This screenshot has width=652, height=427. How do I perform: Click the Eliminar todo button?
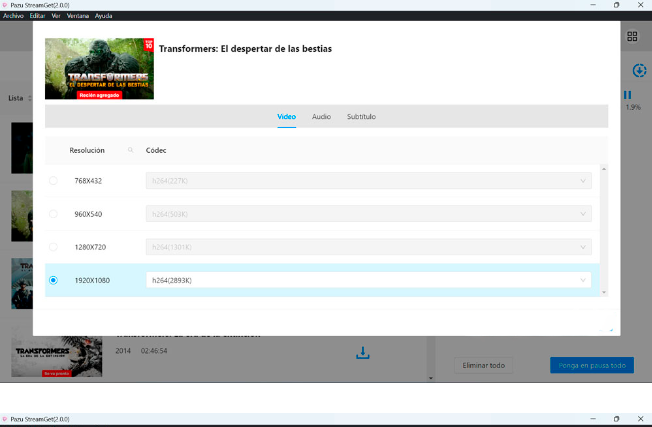coord(483,365)
